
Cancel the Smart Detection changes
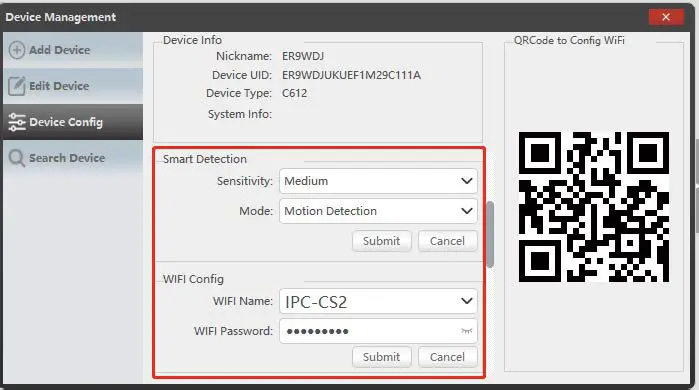click(x=448, y=241)
